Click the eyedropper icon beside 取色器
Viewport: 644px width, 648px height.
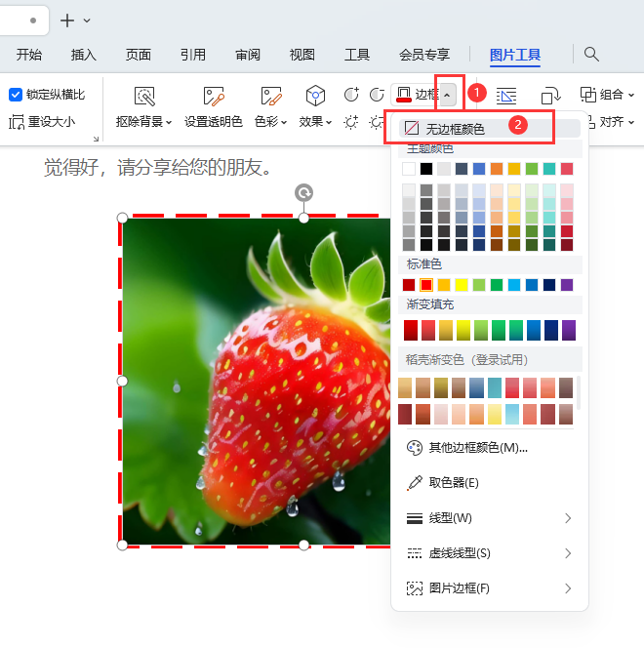(x=415, y=483)
